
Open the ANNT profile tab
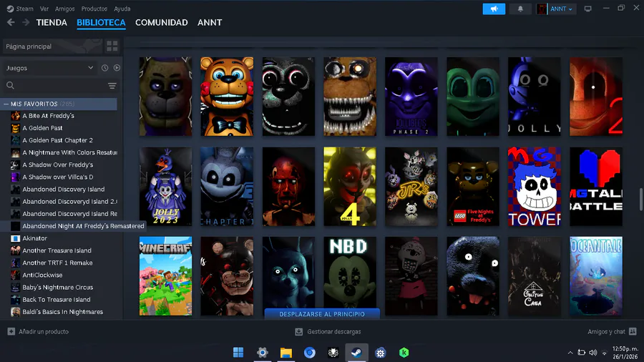(x=210, y=23)
